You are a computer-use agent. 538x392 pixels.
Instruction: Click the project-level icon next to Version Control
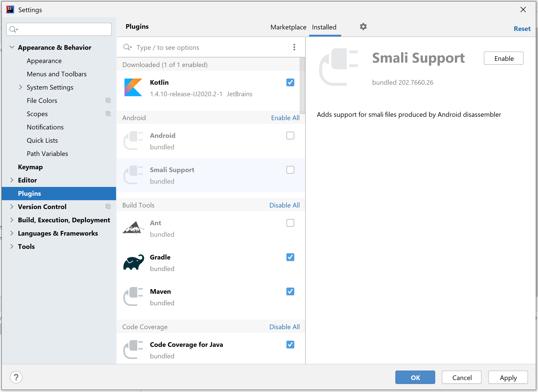point(108,207)
